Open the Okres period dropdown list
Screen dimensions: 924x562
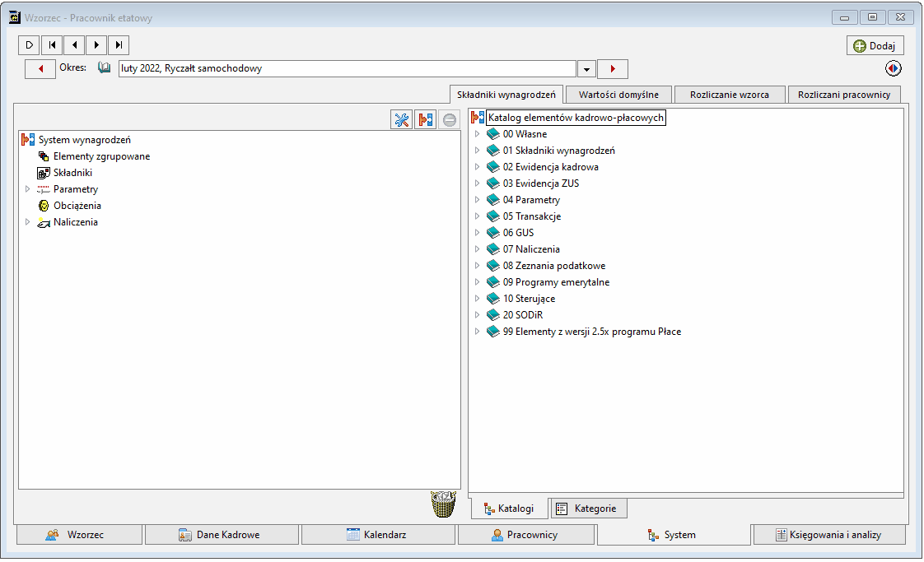coord(586,69)
